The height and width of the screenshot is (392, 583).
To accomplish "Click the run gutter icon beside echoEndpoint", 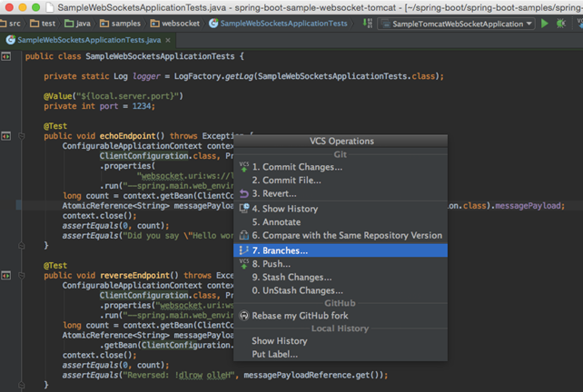I will [x=6, y=136].
